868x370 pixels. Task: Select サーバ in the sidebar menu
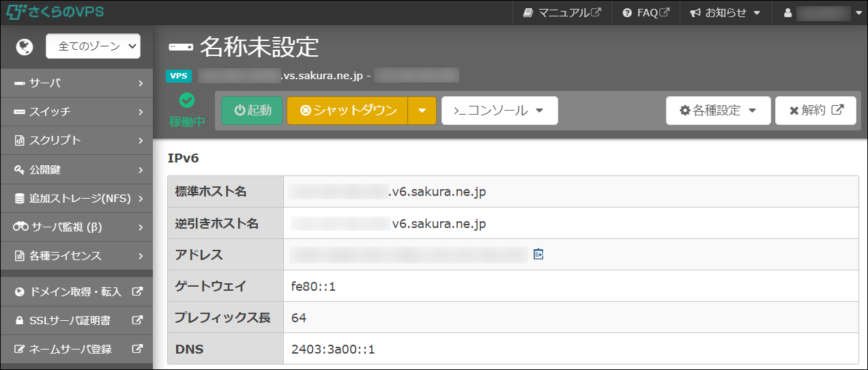point(76,83)
